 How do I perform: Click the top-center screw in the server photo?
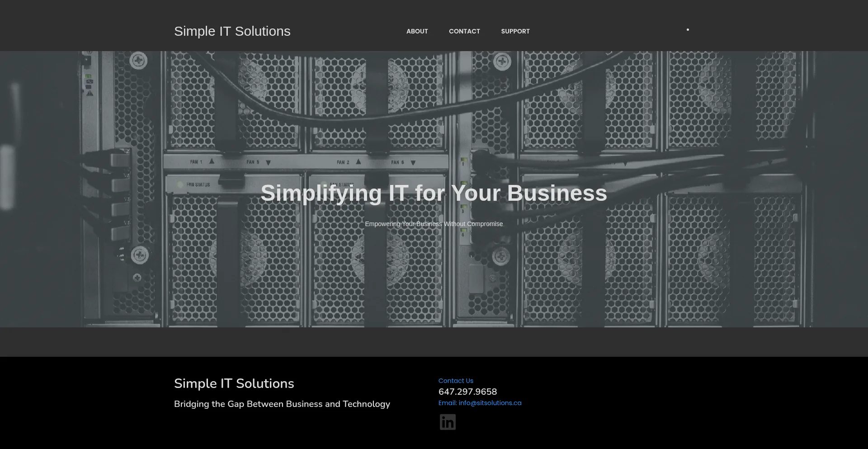point(502,61)
